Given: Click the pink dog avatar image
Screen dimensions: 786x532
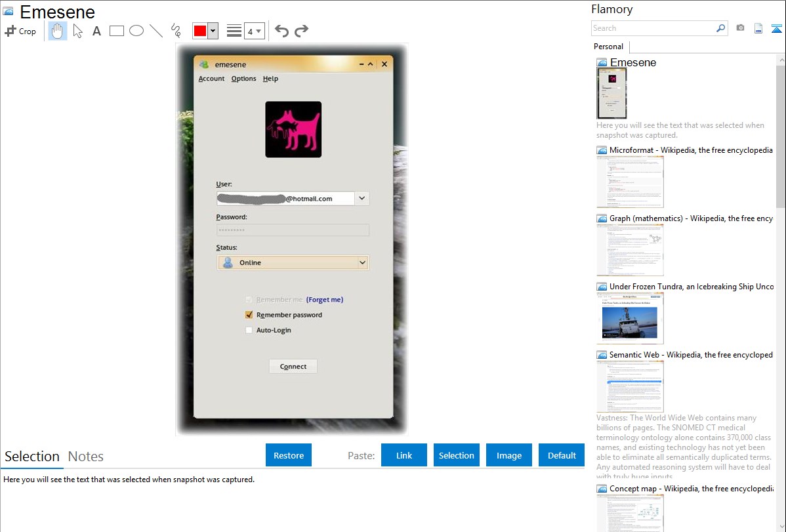Looking at the screenshot, I should pyautogui.click(x=293, y=129).
